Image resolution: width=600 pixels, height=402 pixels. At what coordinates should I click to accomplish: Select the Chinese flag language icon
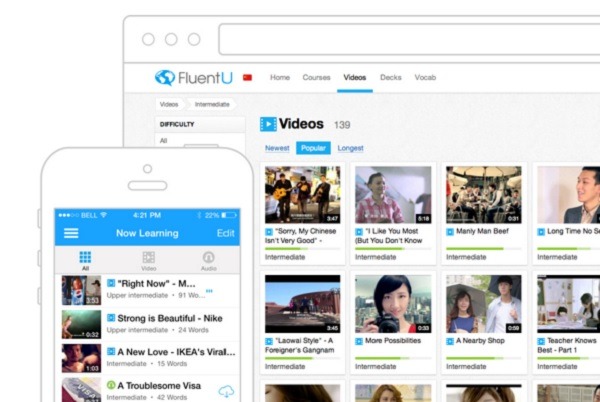pyautogui.click(x=248, y=78)
